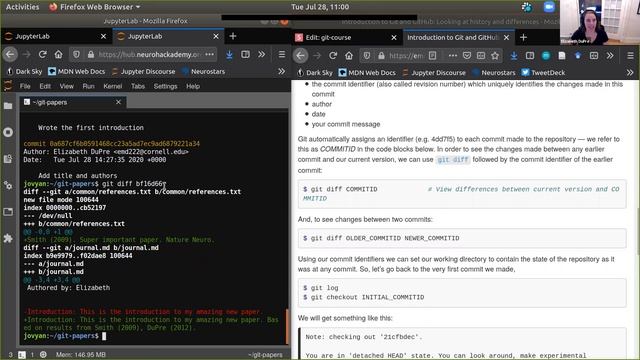Open the JupyterLab Settings menu
Image resolution: width=640 pixels, height=360 pixels.
[x=165, y=86]
